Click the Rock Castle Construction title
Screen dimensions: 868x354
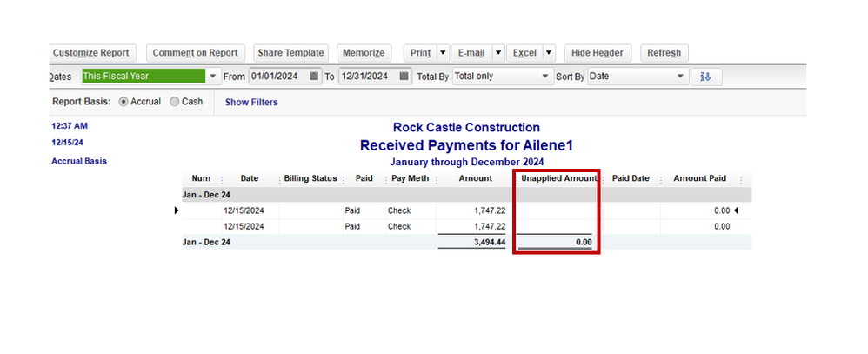pyautogui.click(x=466, y=127)
